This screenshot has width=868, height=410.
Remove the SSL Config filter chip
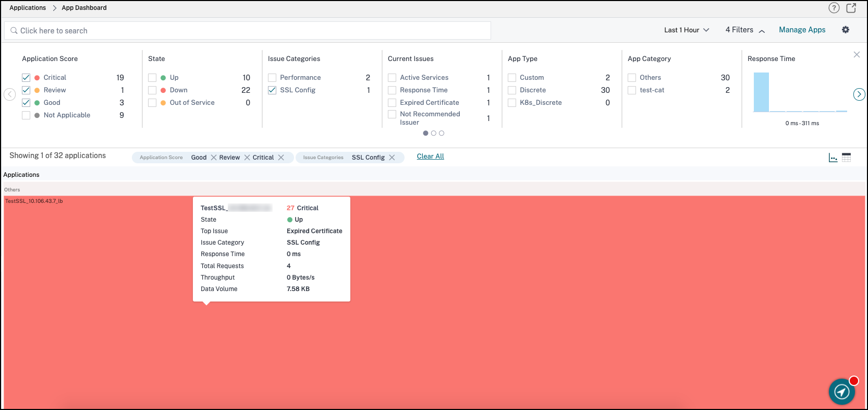[392, 158]
